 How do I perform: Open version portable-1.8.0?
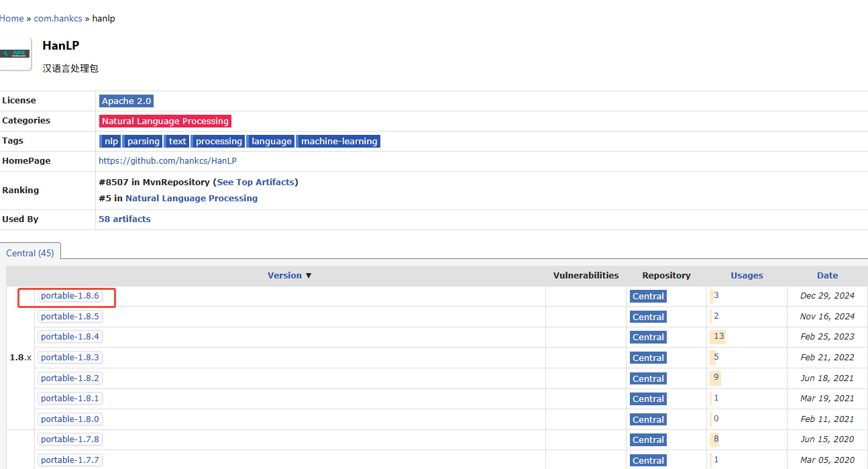click(x=70, y=419)
